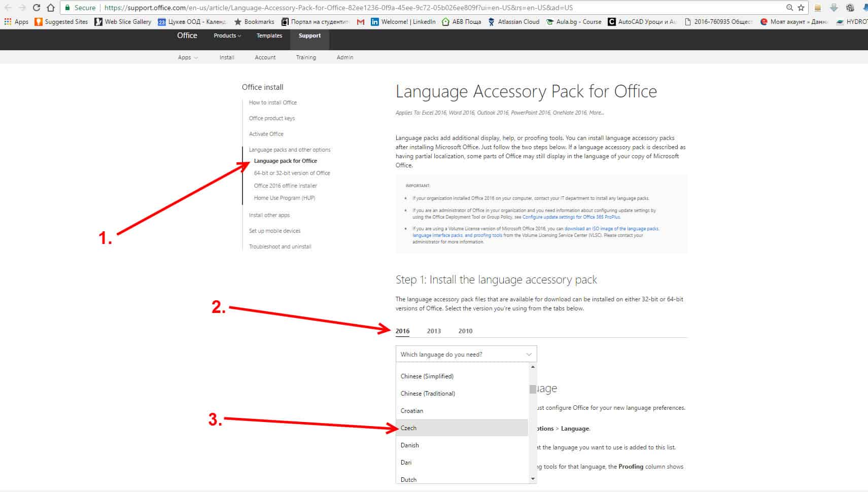Open the Aula.bg Course bookmark
Viewport: 868px width, 492px height.
pos(574,22)
